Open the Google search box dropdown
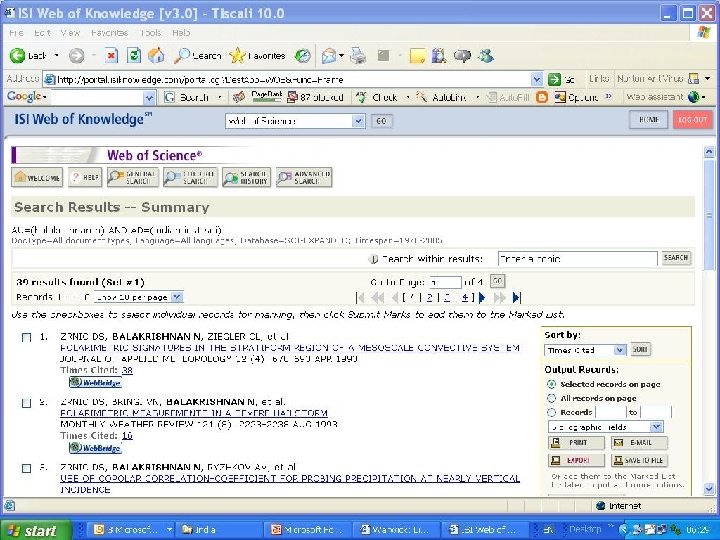This screenshot has width=720, height=540. coord(149,97)
